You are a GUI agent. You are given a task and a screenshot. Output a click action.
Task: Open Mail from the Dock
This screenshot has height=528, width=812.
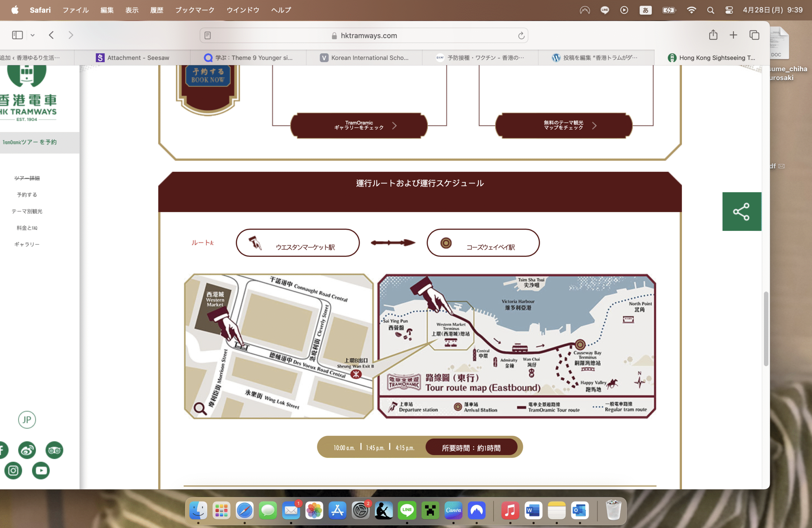point(291,511)
